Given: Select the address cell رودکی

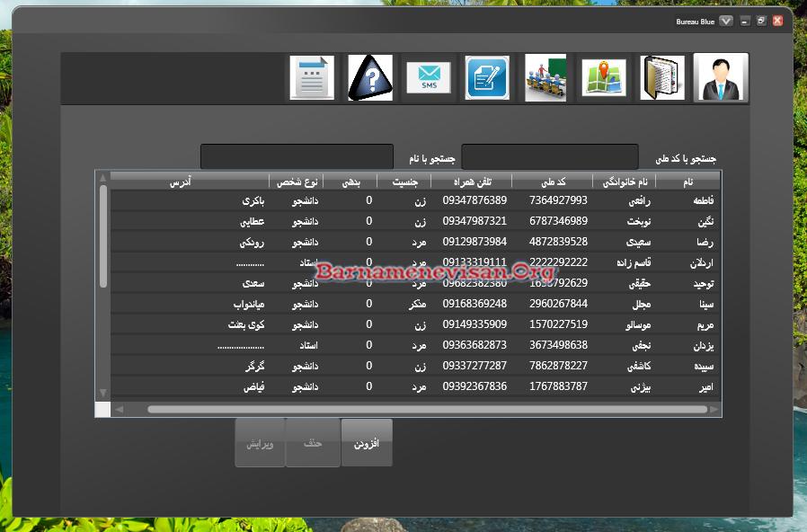Looking at the screenshot, I should coord(252,242).
